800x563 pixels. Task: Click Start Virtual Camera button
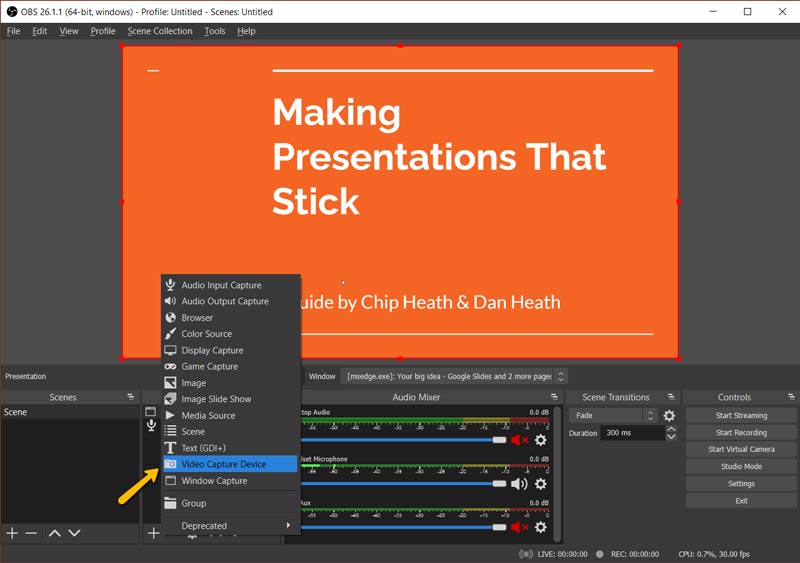click(741, 449)
